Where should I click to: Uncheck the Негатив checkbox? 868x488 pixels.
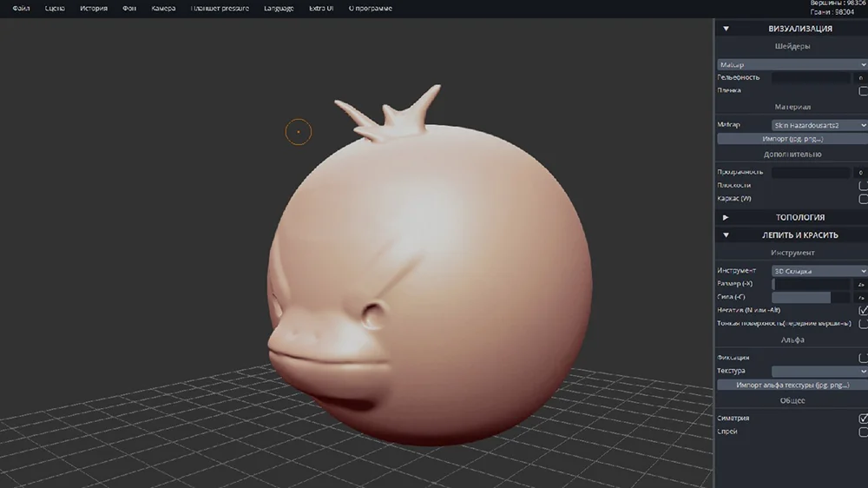[x=863, y=310]
